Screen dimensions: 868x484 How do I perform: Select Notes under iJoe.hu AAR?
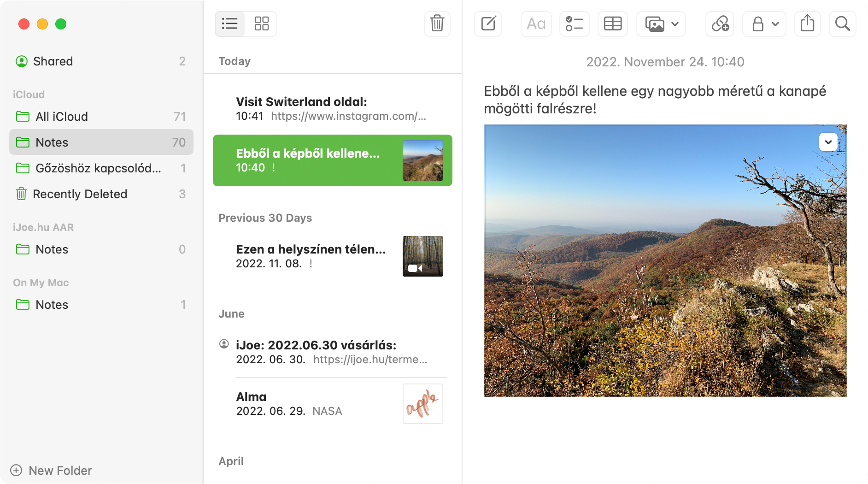(x=101, y=249)
